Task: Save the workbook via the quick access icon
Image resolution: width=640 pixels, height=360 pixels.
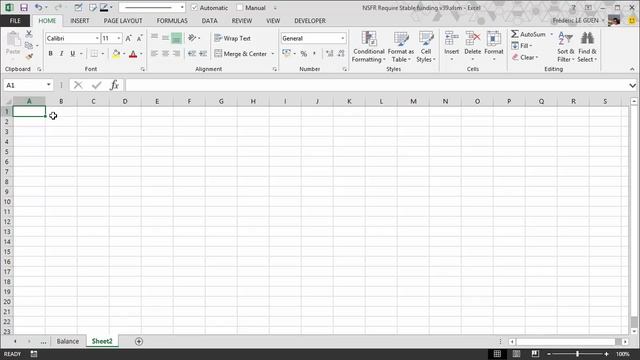Action: coord(24,8)
